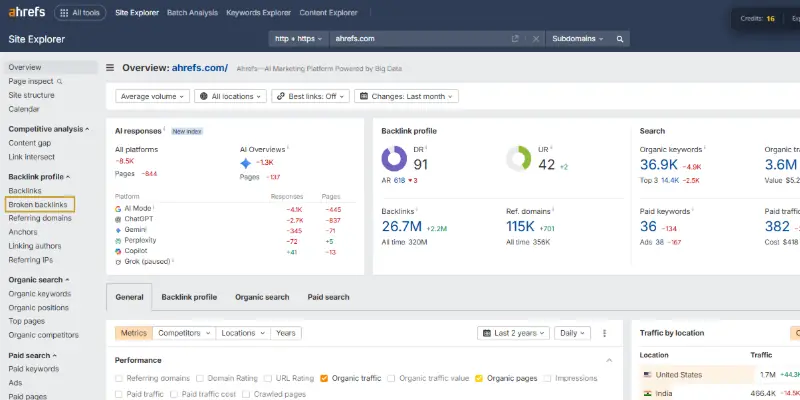Click the DR donut chart

click(394, 159)
